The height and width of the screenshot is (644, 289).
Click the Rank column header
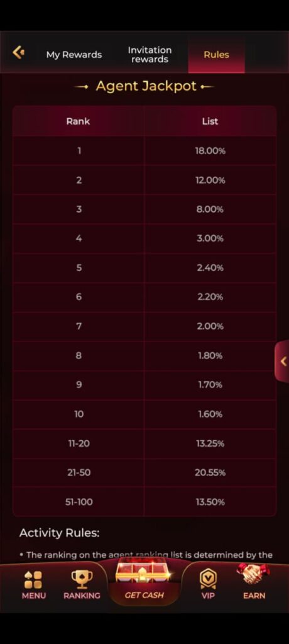pyautogui.click(x=78, y=121)
